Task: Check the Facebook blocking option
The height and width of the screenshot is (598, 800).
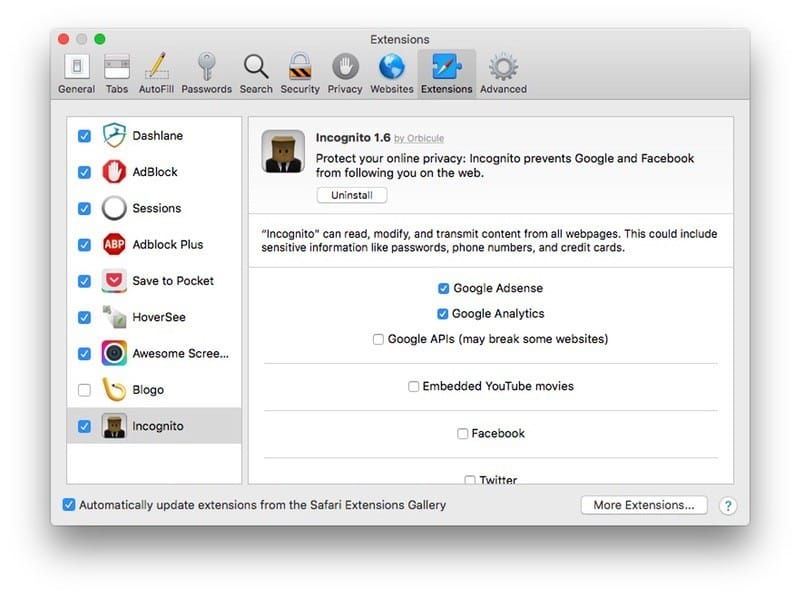Action: click(x=461, y=433)
